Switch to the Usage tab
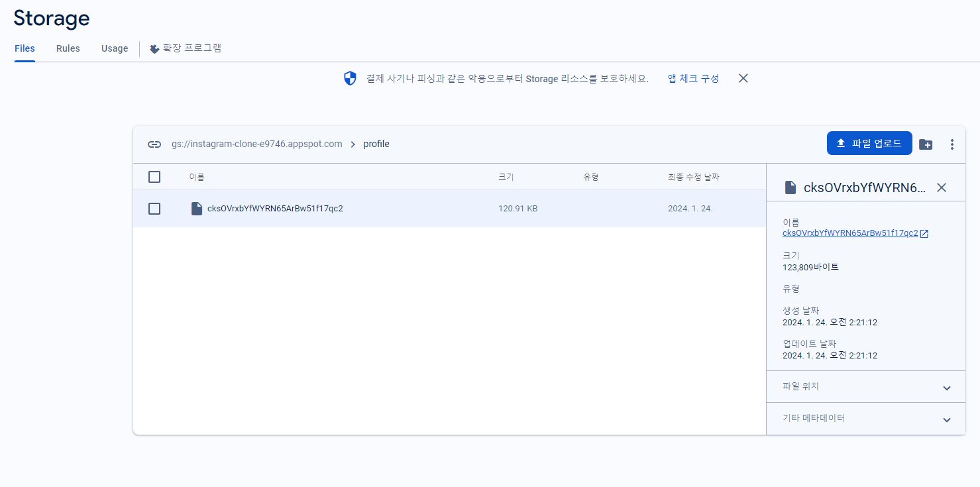980x487 pixels. pos(115,48)
